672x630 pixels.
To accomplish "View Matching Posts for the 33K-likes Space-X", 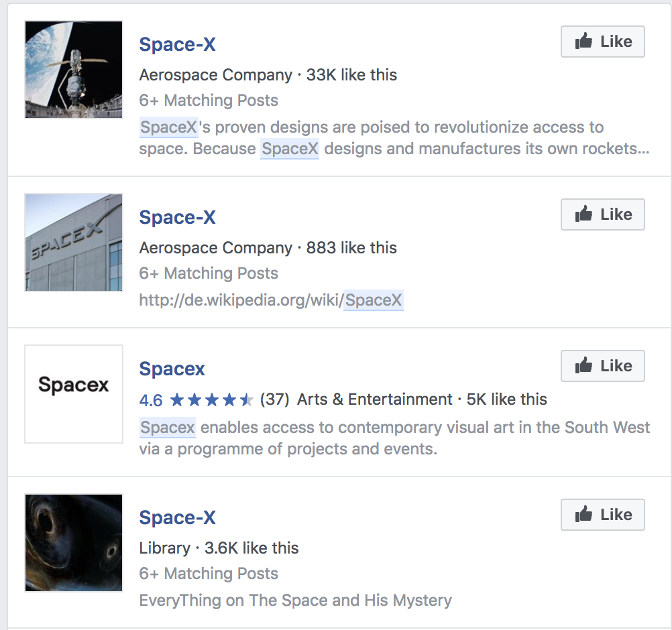I will (209, 101).
